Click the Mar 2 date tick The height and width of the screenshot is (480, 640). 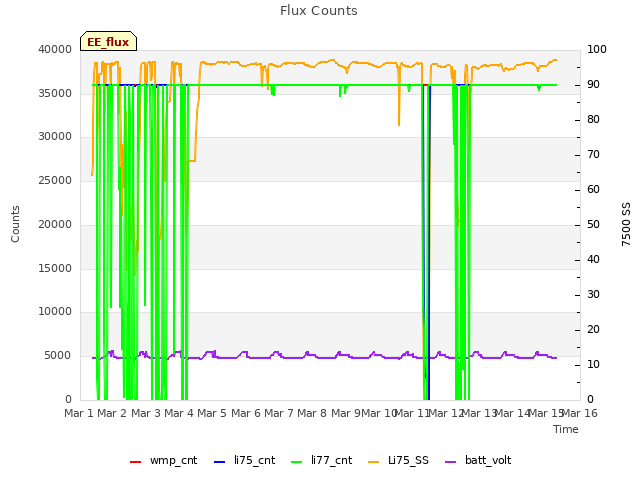(x=112, y=413)
